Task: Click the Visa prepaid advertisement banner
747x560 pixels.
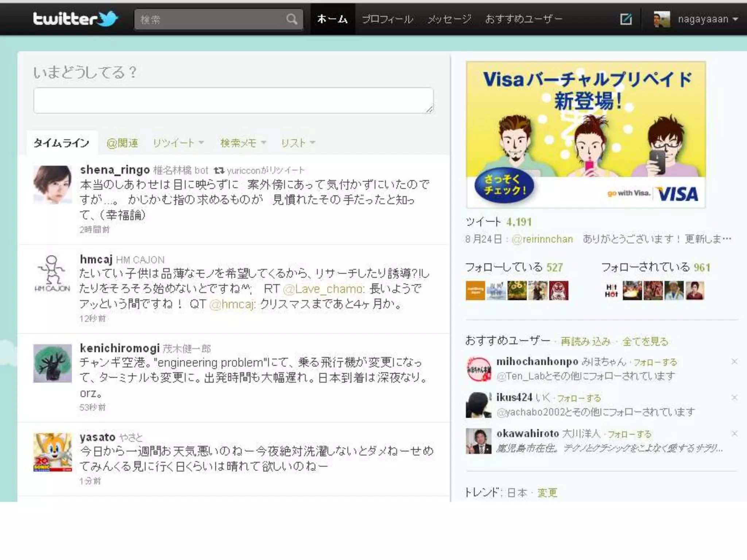Action: pyautogui.click(x=585, y=135)
